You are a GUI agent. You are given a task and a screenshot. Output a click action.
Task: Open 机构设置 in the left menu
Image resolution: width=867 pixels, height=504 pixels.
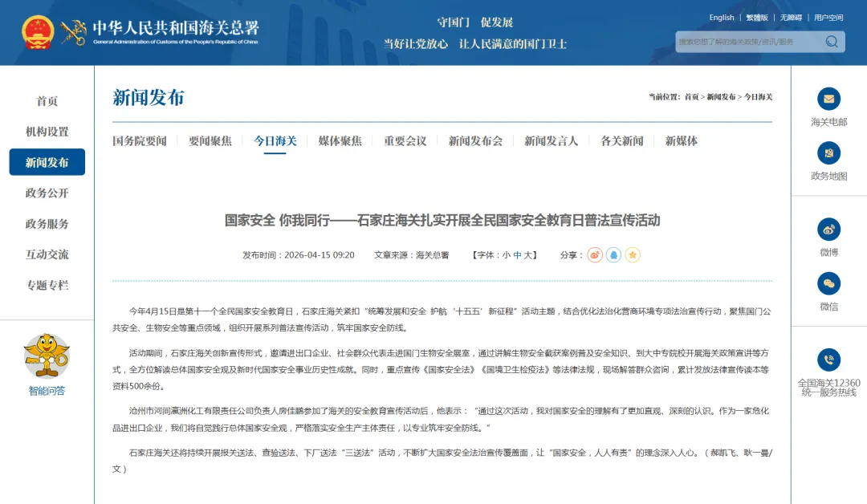tap(47, 132)
